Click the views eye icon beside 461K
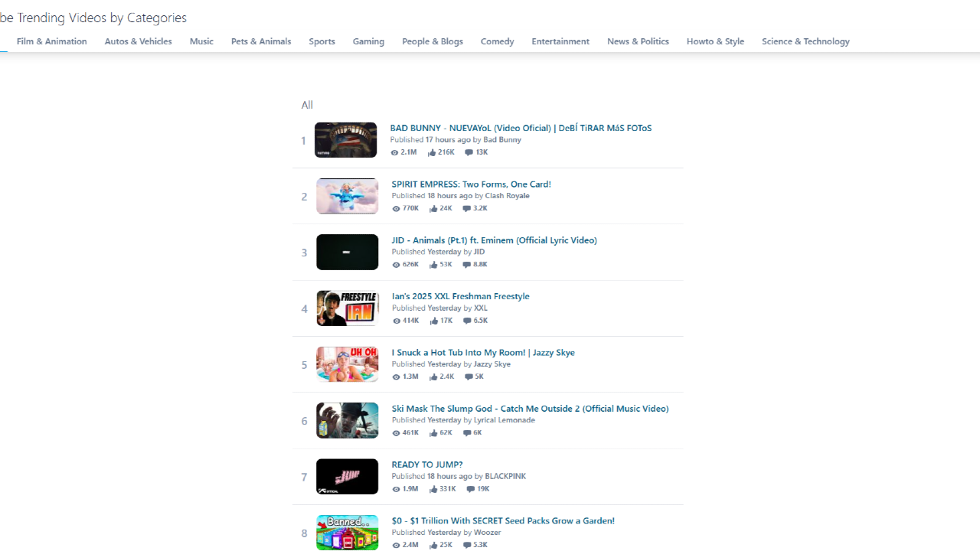Image resolution: width=980 pixels, height=551 pixels. (396, 433)
